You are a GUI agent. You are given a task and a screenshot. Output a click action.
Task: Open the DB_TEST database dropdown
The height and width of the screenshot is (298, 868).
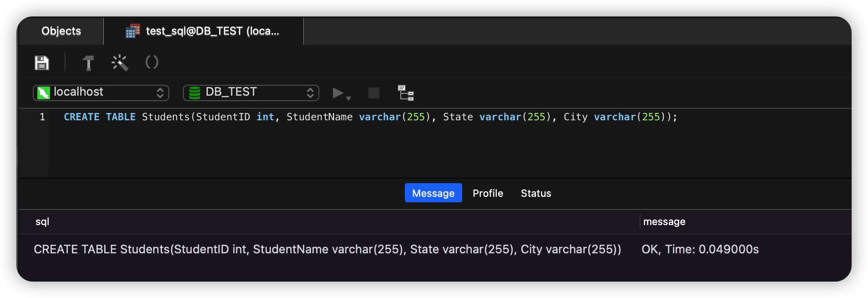point(251,93)
